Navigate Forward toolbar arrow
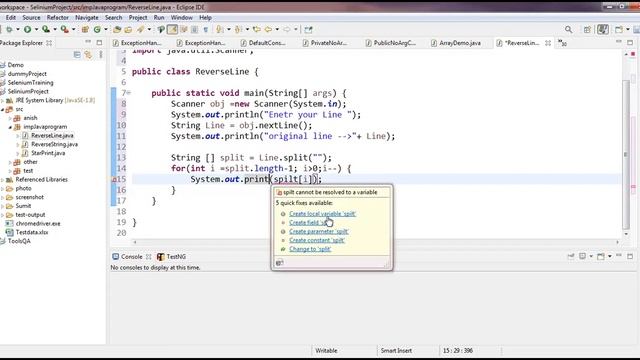640x360 pixels. pos(287,29)
